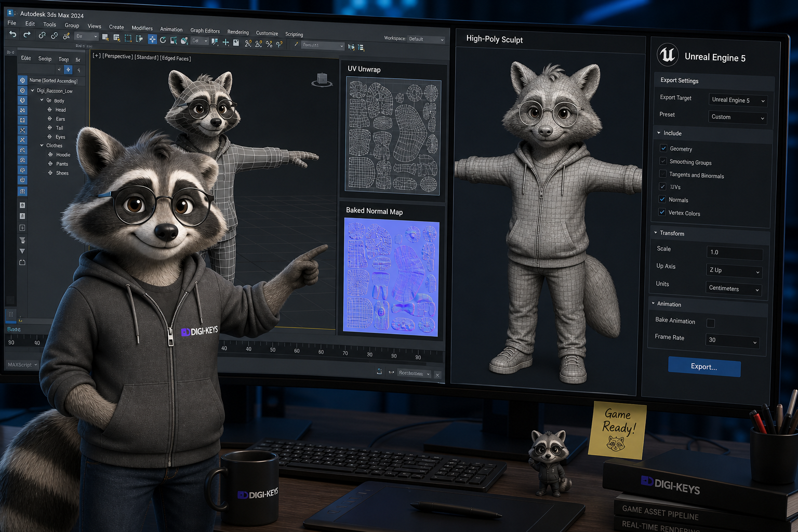Collapse the Include section
Image resolution: width=798 pixels, height=532 pixels.
(659, 133)
